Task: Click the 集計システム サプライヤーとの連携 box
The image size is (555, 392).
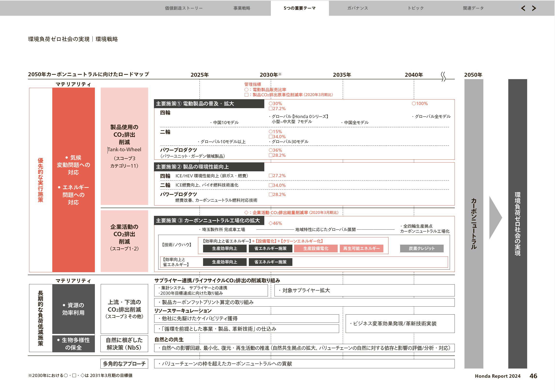Action: [x=211, y=290]
